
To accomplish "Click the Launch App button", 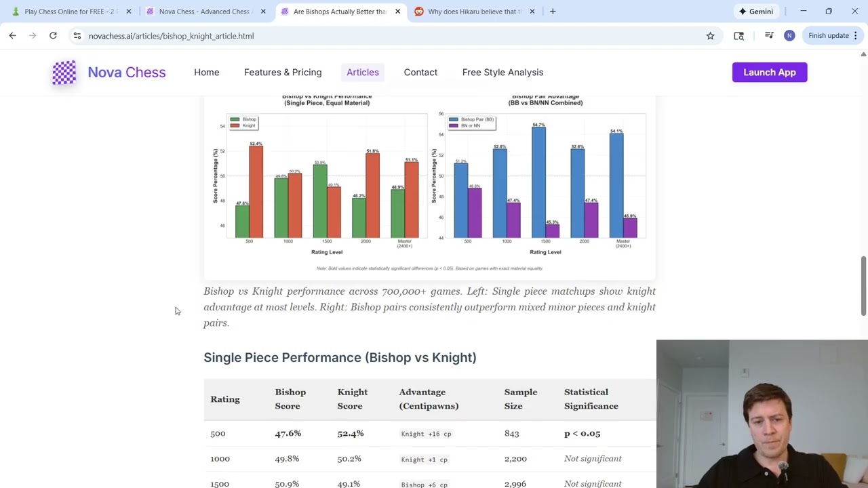I will coord(770,72).
